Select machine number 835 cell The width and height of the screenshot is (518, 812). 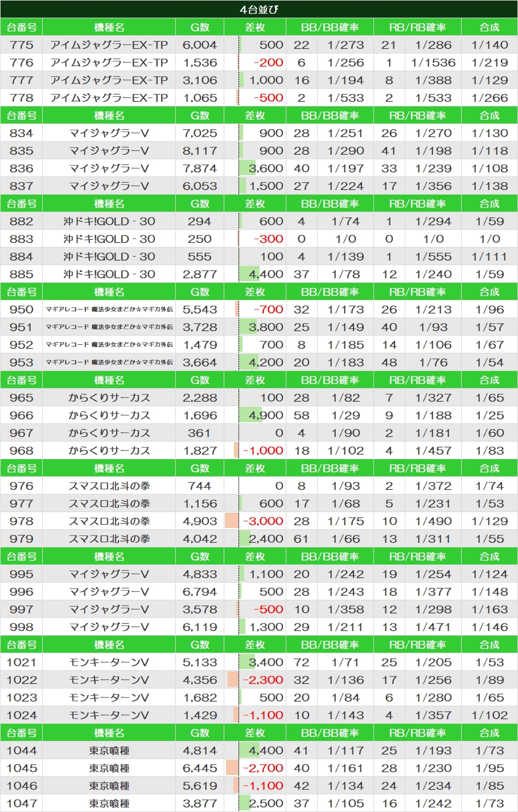[22, 151]
